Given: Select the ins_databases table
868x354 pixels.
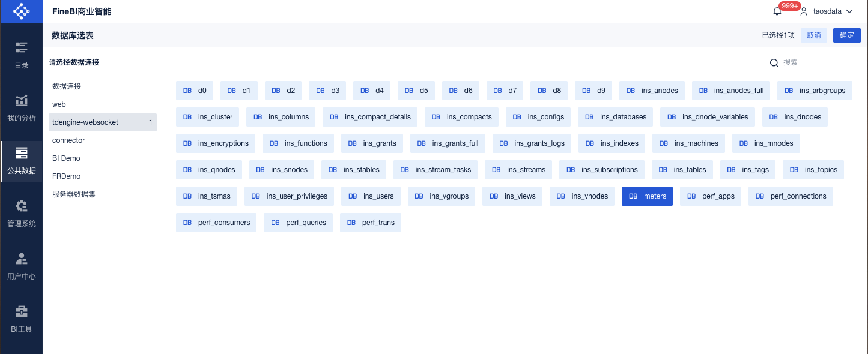Looking at the screenshot, I should click(616, 117).
